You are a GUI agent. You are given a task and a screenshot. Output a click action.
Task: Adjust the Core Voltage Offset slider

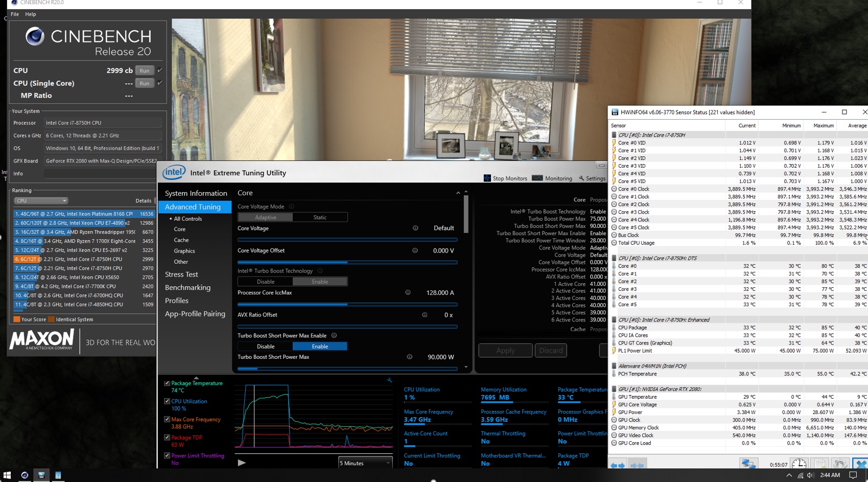[347, 262]
